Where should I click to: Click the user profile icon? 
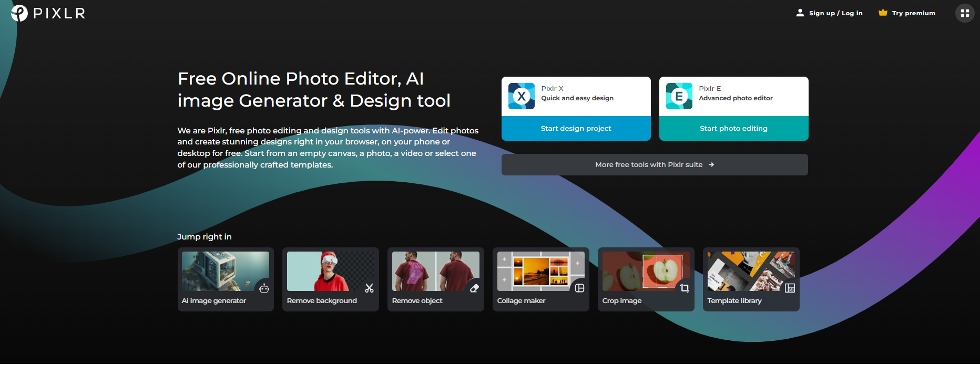800,13
